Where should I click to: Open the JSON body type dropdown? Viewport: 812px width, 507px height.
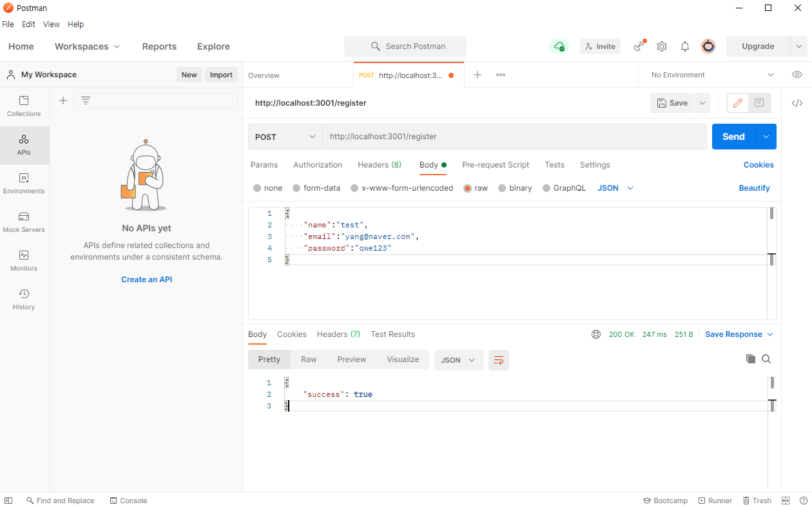point(615,188)
